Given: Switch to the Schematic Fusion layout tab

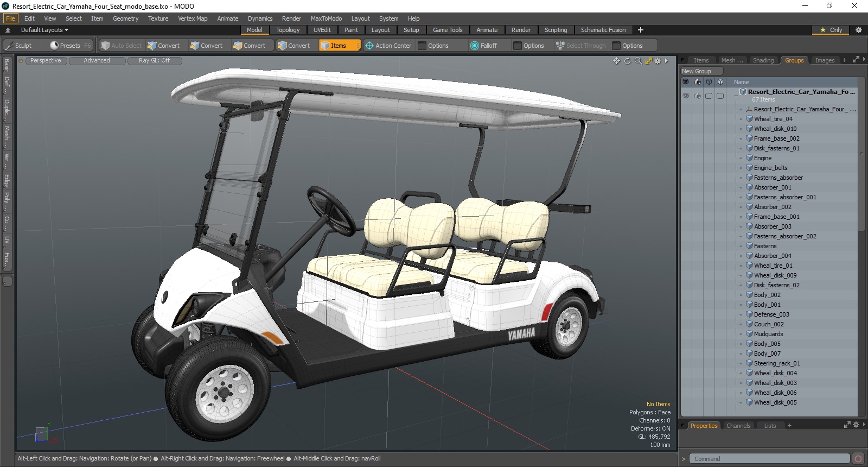Looking at the screenshot, I should tap(603, 30).
